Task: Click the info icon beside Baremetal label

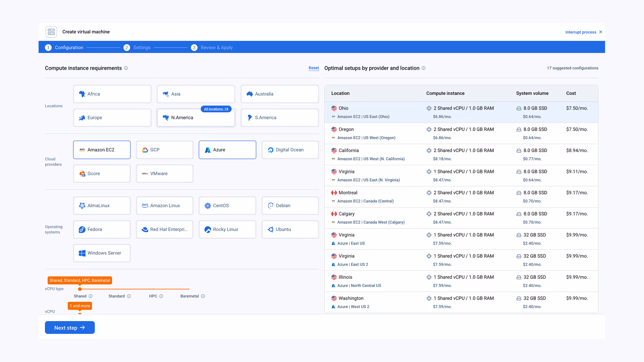Action: [x=203, y=296]
